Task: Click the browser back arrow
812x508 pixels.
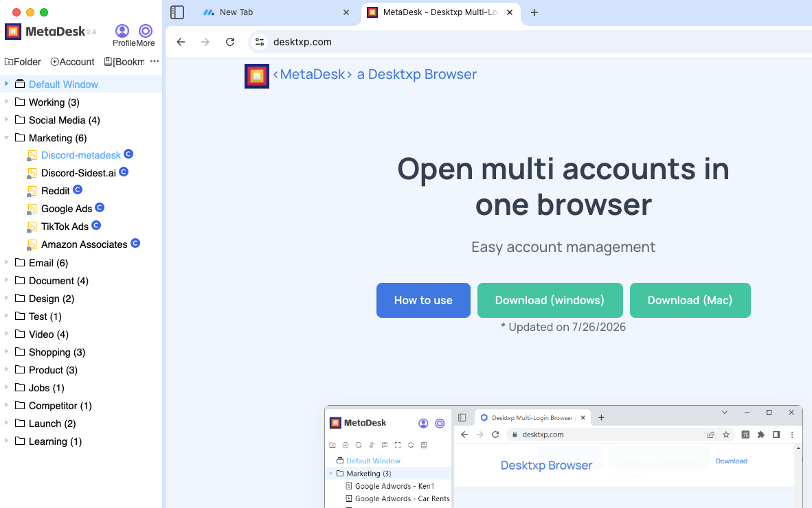Action: pos(181,42)
